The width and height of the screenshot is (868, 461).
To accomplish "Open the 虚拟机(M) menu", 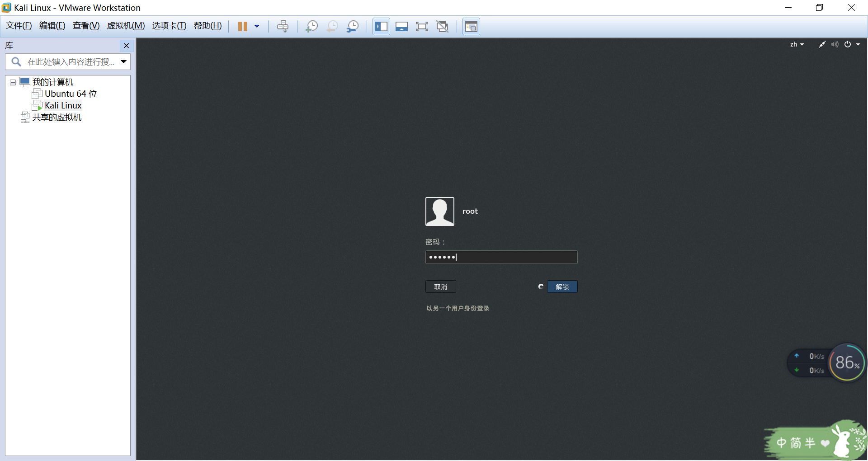I will coord(126,26).
